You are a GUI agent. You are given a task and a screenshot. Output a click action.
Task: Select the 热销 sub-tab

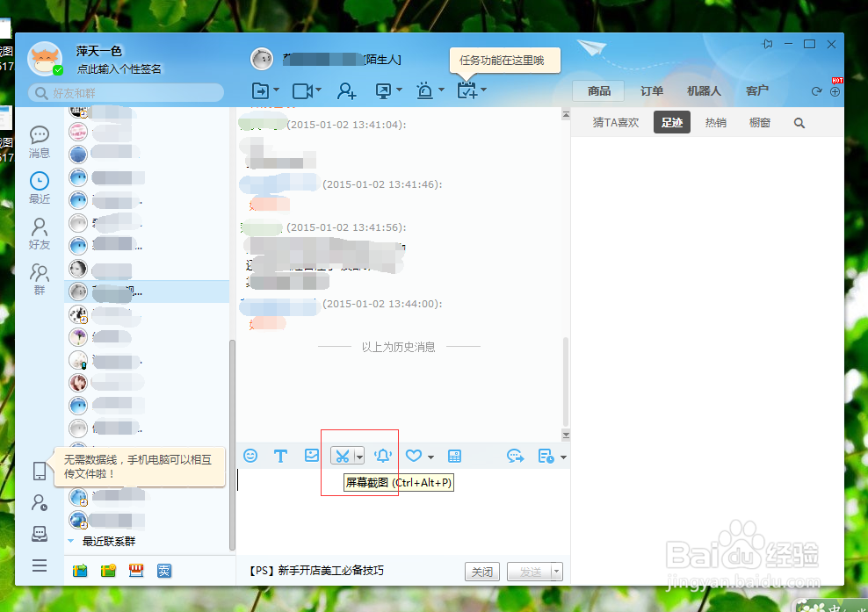point(716,122)
